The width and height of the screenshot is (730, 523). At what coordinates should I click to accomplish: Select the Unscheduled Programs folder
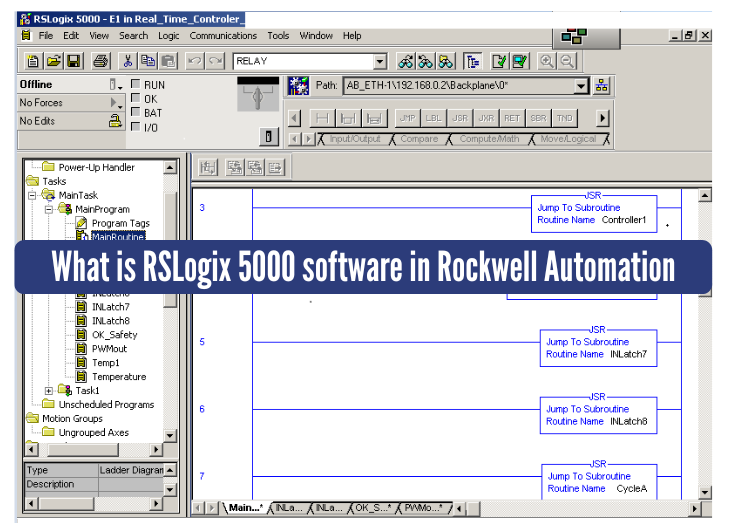point(106,405)
